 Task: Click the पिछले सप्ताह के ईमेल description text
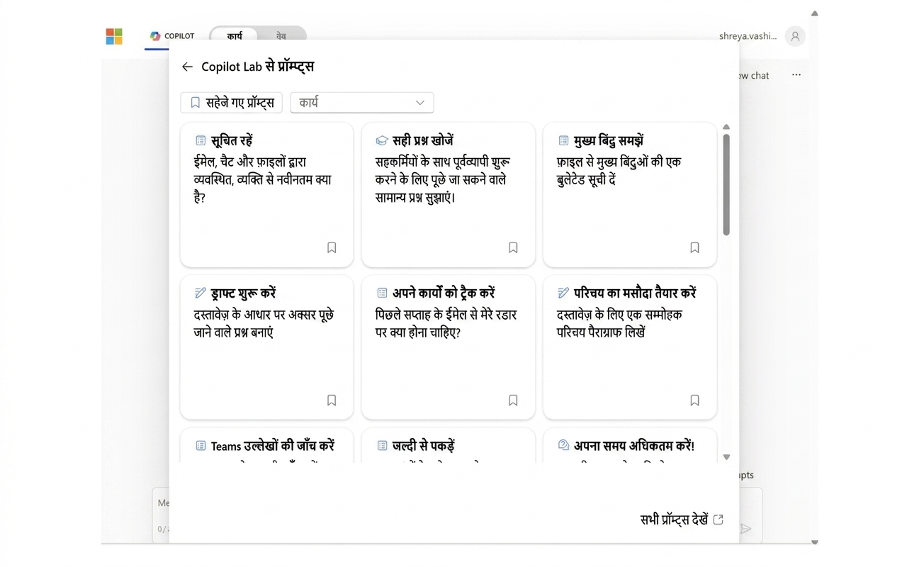446,323
